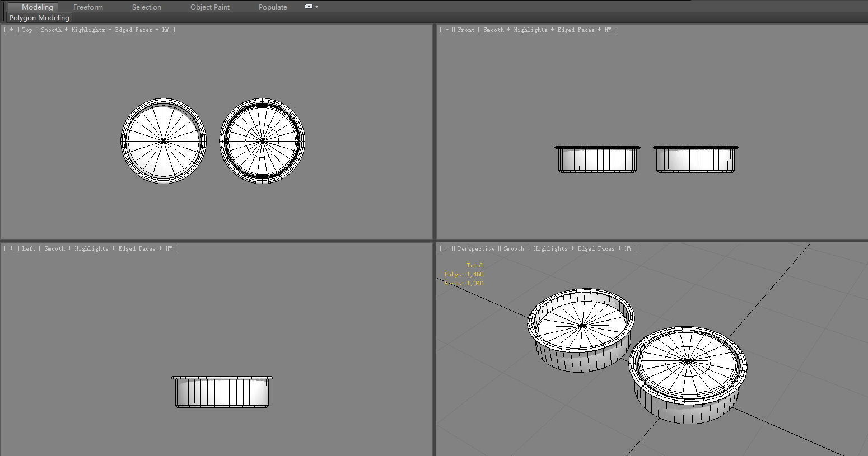Click the Front viewport name label

(x=466, y=30)
